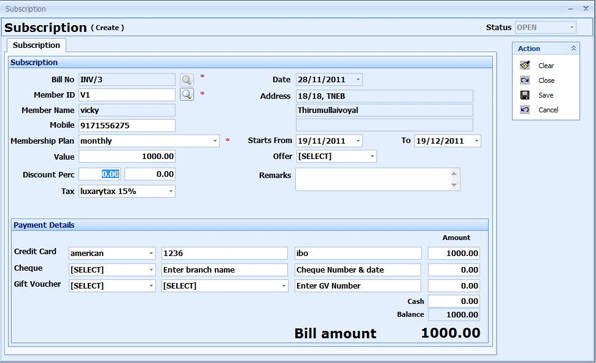Open the Tax luxarytax dropdown
The height and width of the screenshot is (363, 596).
[x=171, y=191]
